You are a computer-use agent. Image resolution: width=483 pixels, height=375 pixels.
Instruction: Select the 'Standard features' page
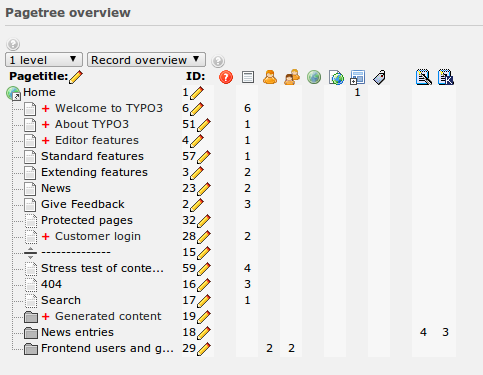pos(92,156)
